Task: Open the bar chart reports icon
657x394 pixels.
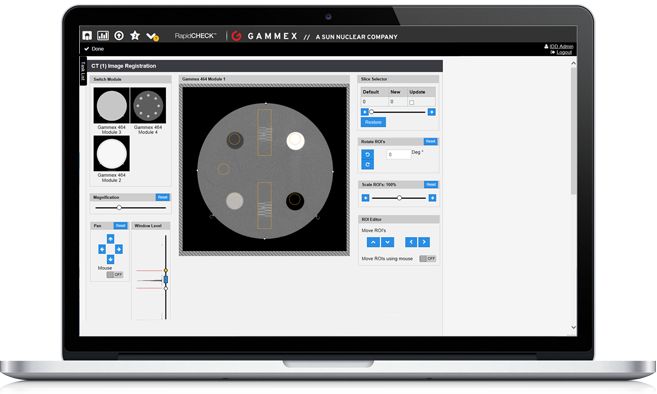Action: click(x=103, y=36)
